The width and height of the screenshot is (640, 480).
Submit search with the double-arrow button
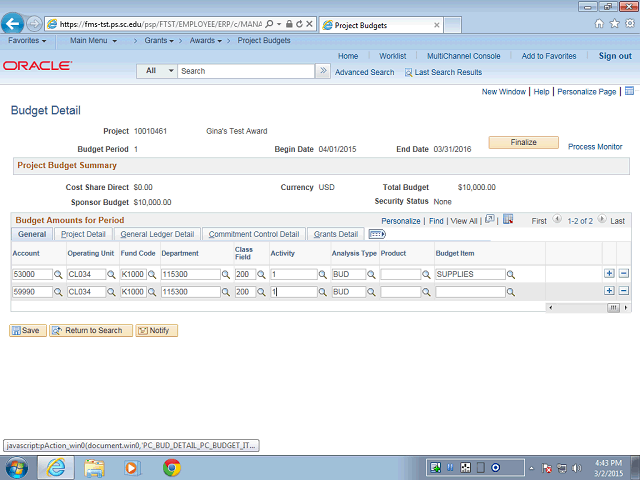323,71
